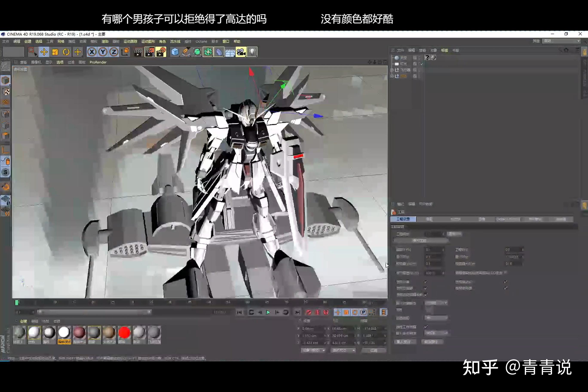Open the 渲染 menu
Screen dimensions: 588x392
(105, 41)
